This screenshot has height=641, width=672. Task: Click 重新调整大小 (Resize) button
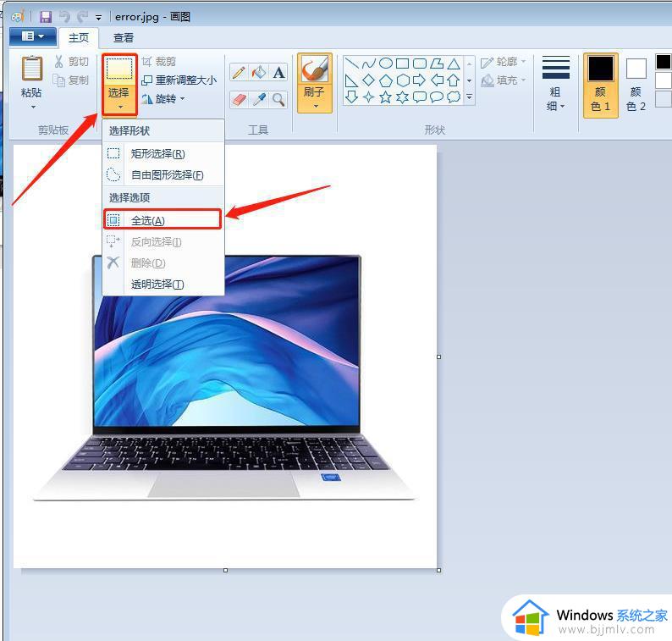click(179, 80)
